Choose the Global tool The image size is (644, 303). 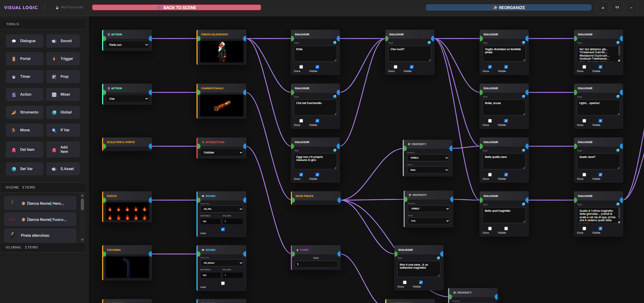63,112
